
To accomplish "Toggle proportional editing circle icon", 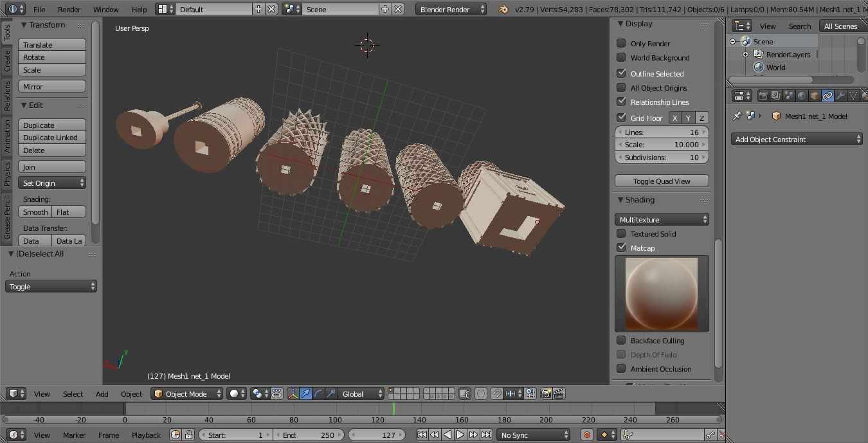I will click(x=480, y=393).
